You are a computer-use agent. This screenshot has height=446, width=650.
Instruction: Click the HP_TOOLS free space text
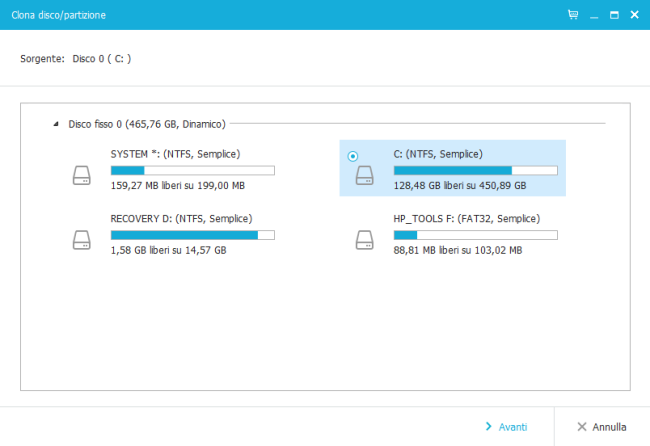[458, 250]
